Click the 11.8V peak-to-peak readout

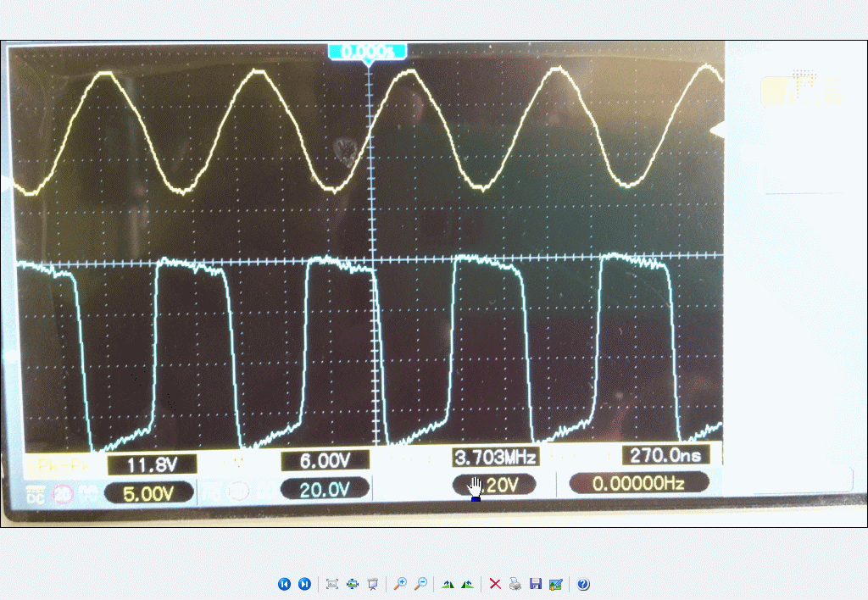tap(152, 464)
